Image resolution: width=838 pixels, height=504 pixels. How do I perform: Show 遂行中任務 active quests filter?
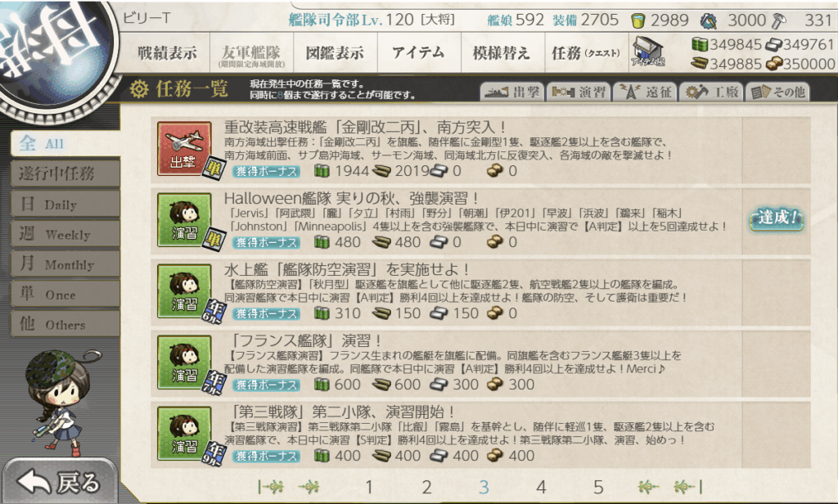coord(65,173)
